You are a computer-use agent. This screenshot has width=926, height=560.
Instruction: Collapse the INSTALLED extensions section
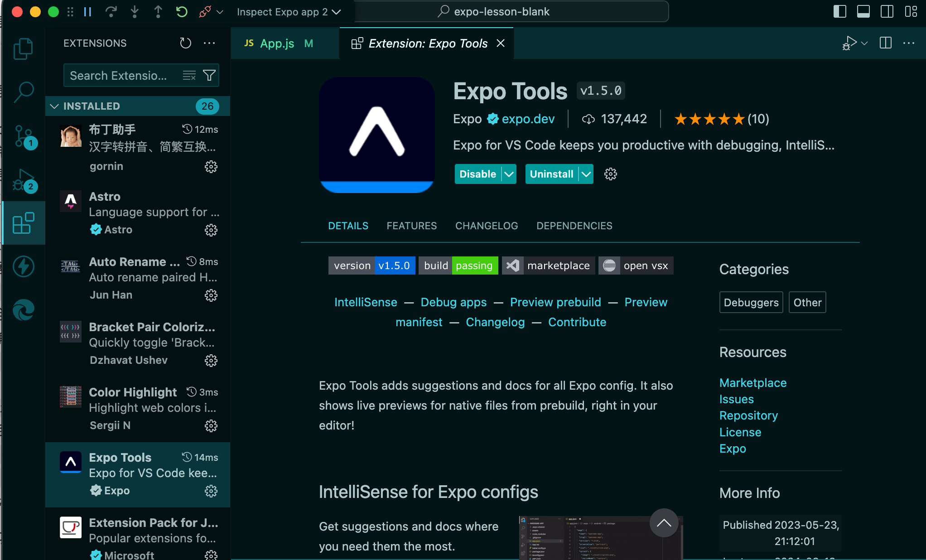(55, 106)
